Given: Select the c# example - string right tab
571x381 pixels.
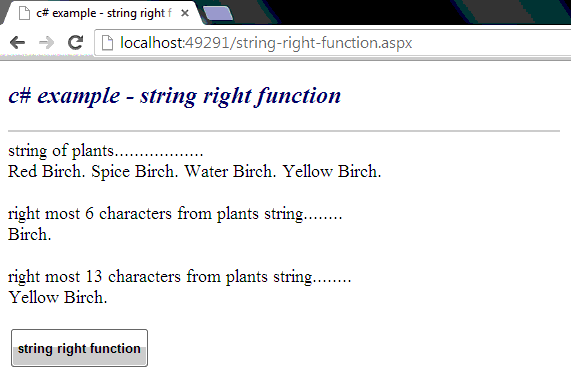Looking at the screenshot, I should coord(100,13).
